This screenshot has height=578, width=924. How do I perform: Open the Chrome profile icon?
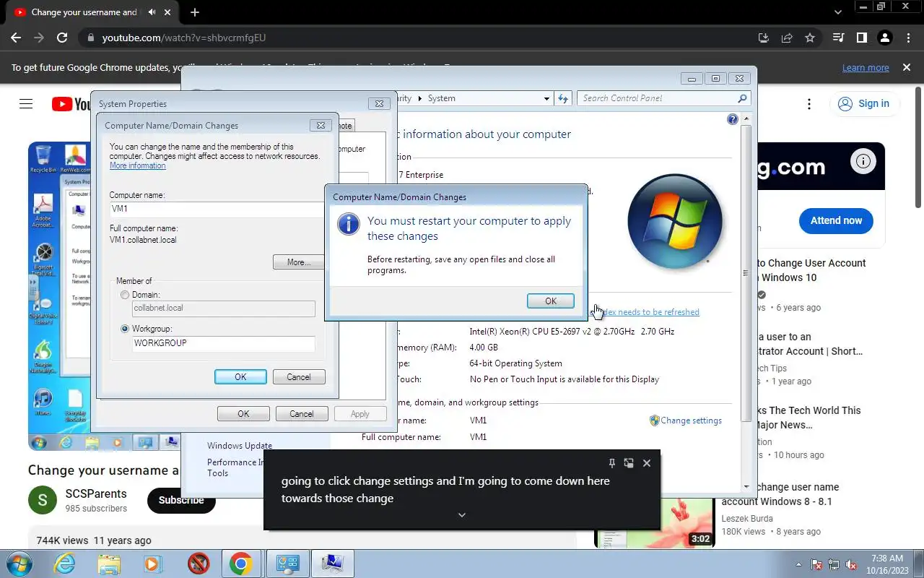pos(884,38)
